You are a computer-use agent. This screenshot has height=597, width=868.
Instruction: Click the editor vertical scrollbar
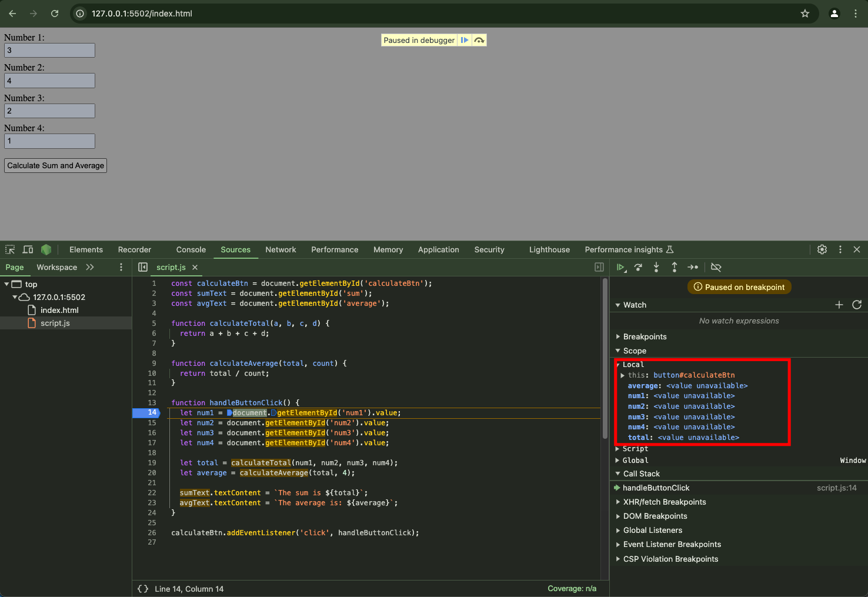[x=605, y=359]
